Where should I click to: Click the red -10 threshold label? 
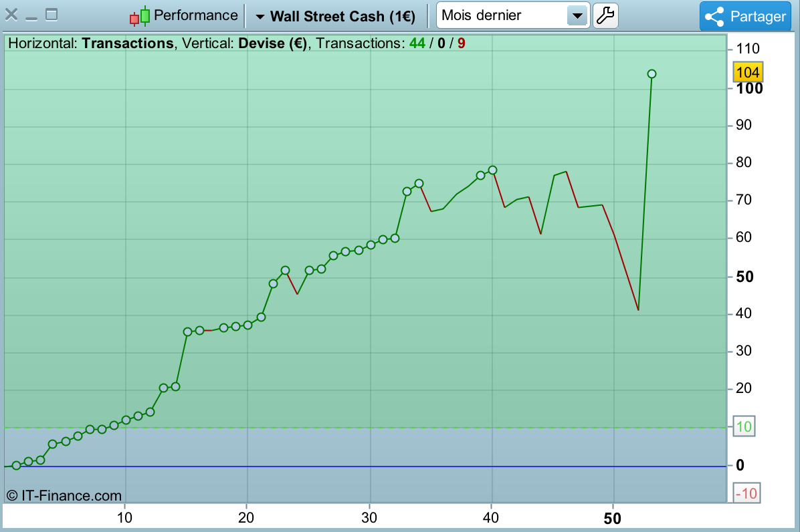tap(747, 493)
